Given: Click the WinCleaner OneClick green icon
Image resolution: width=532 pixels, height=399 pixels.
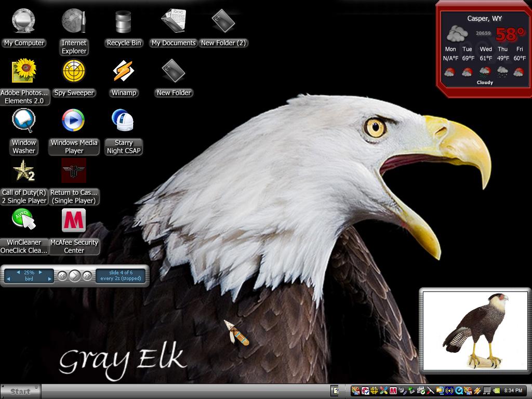Looking at the screenshot, I should click(x=24, y=220).
